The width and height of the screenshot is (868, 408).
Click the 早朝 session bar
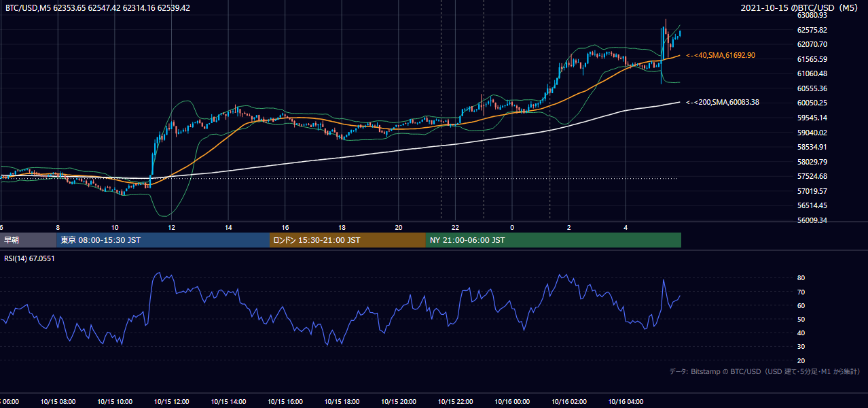(x=28, y=240)
